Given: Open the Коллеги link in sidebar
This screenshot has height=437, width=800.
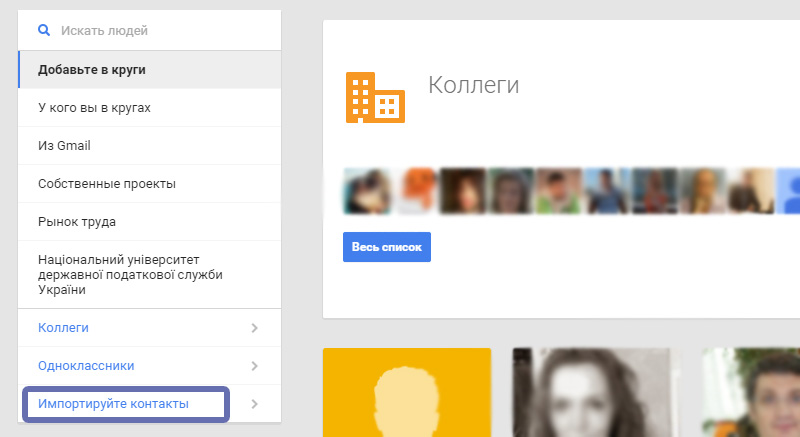Looking at the screenshot, I should coord(63,328).
